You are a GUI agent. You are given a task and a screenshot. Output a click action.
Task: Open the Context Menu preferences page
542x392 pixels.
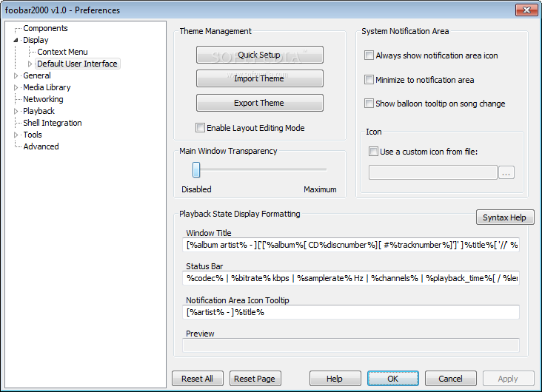pos(62,52)
